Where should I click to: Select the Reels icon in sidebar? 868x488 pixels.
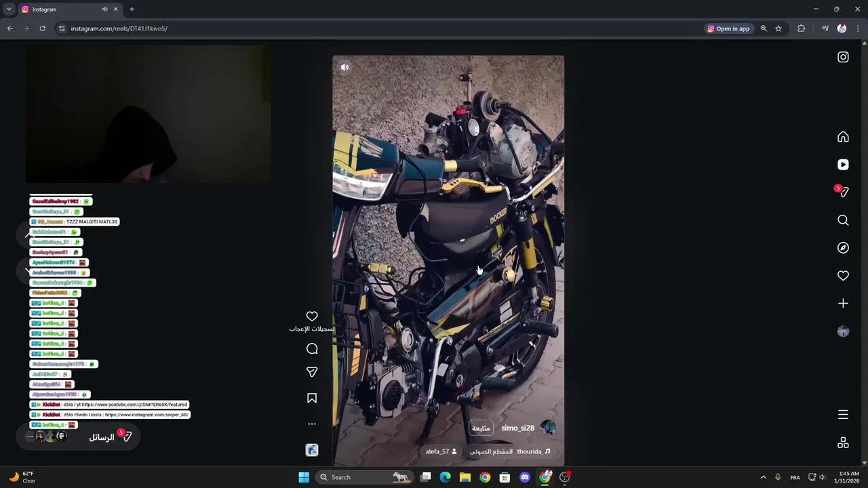[843, 165]
